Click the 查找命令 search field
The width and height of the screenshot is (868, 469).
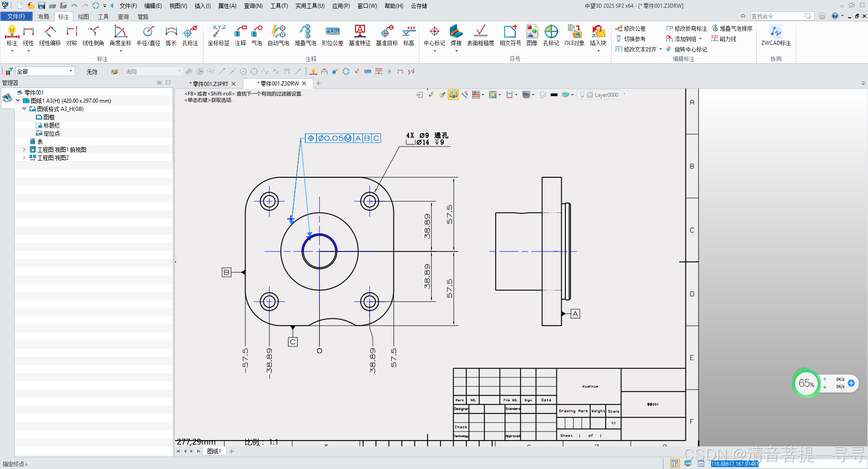(781, 16)
